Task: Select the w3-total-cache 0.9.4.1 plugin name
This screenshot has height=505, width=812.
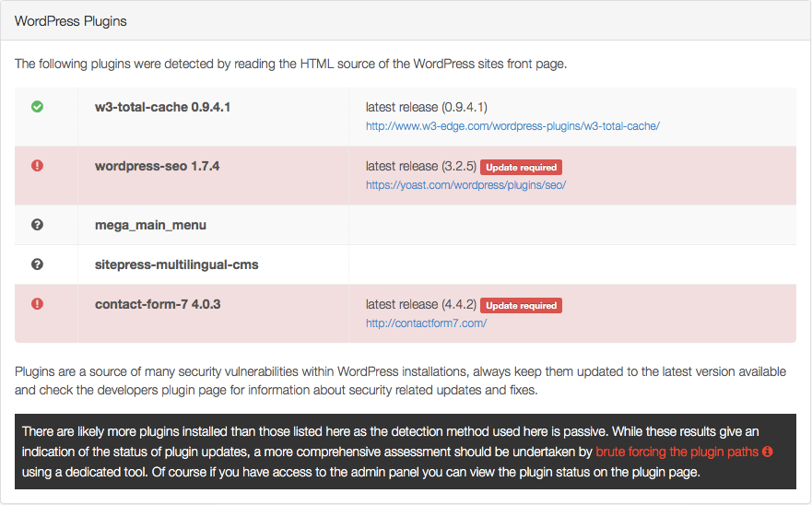Action: coord(162,107)
